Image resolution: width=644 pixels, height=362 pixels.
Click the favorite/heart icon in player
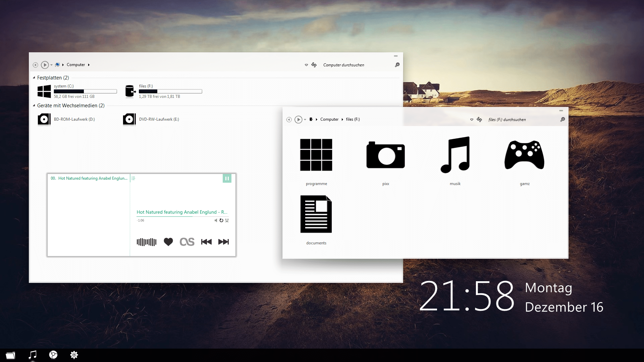pos(168,242)
